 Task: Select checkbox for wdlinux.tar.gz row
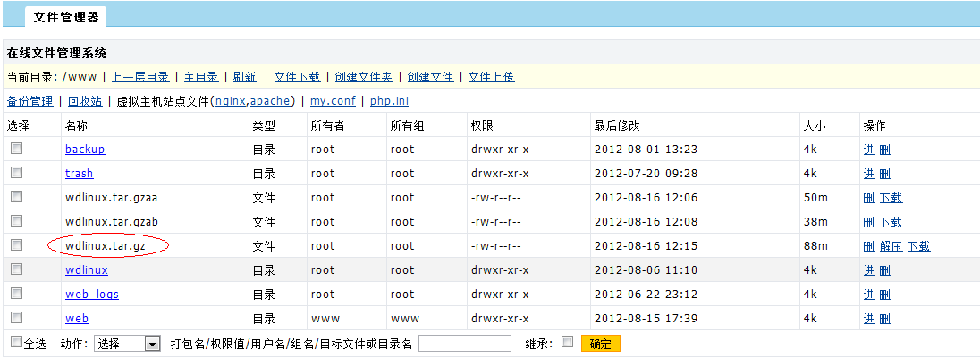coord(16,245)
